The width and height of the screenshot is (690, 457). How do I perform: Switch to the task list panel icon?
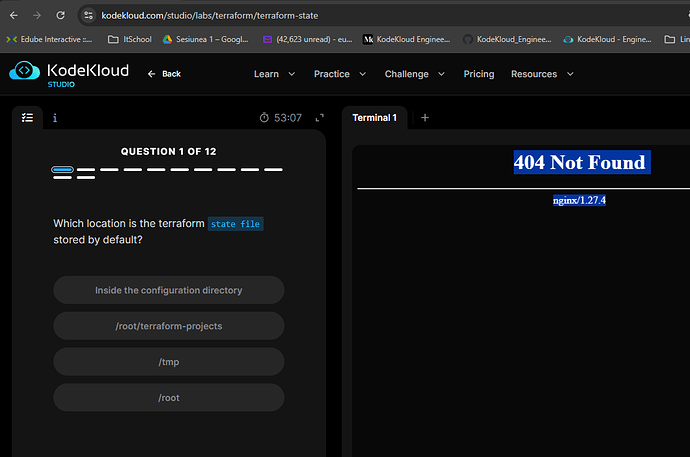coord(27,117)
